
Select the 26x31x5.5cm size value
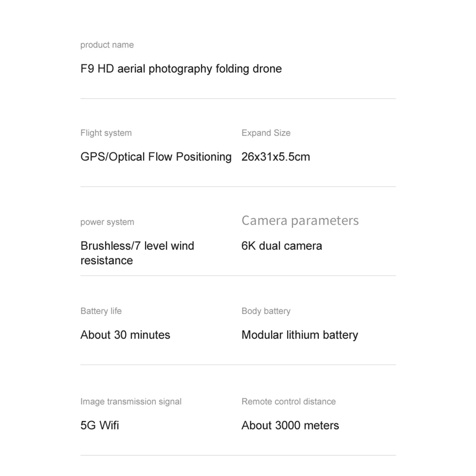click(x=275, y=157)
